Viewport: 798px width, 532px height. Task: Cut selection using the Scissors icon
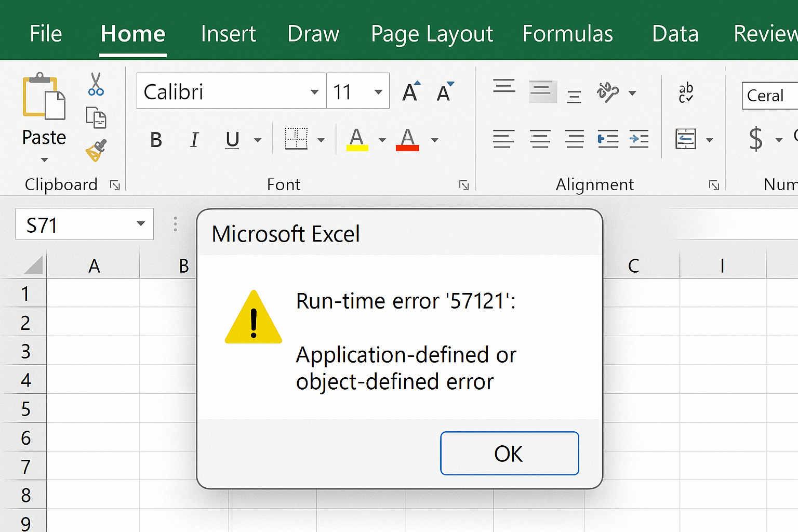95,86
